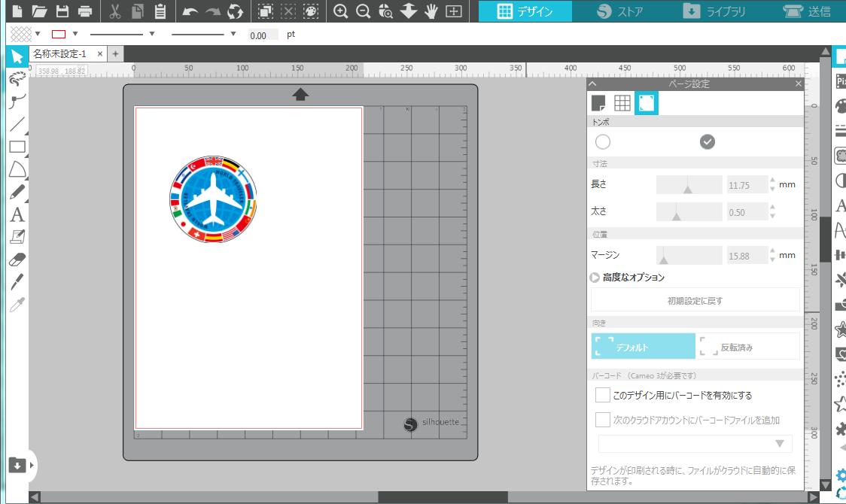Select all objects using the toolbar icon
Viewport: 846px width, 504px height.
pyautogui.click(x=266, y=11)
